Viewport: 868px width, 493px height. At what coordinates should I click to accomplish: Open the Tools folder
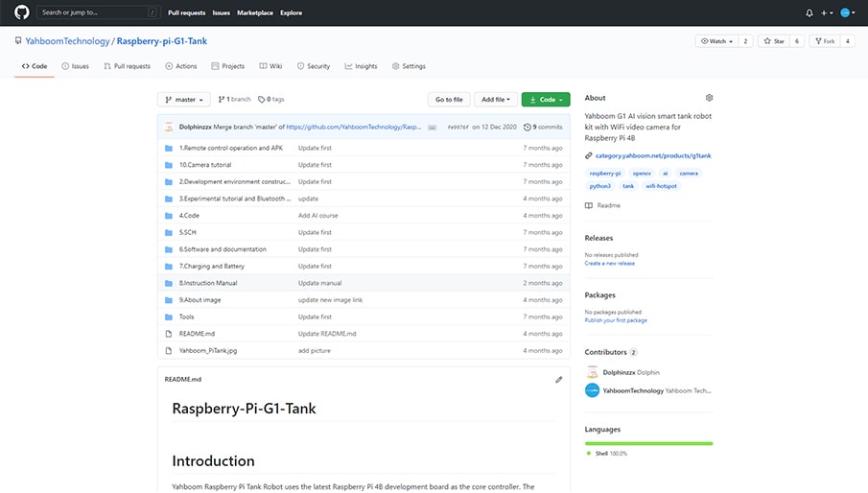[x=187, y=317]
